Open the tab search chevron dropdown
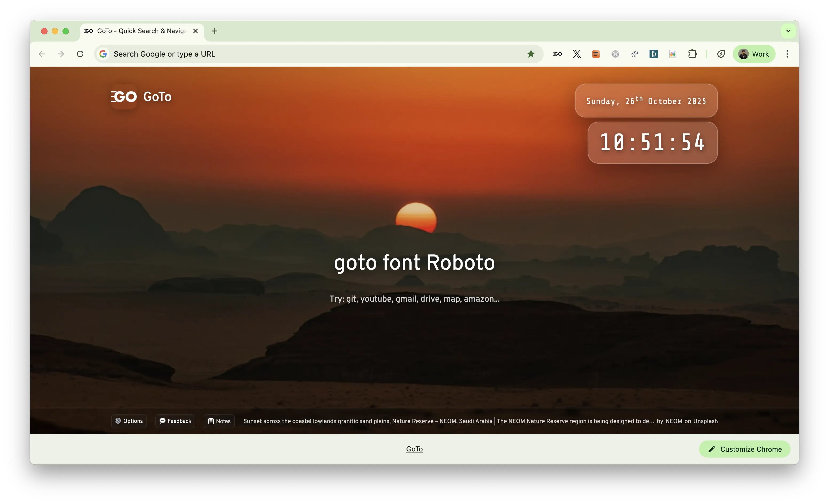 point(788,31)
